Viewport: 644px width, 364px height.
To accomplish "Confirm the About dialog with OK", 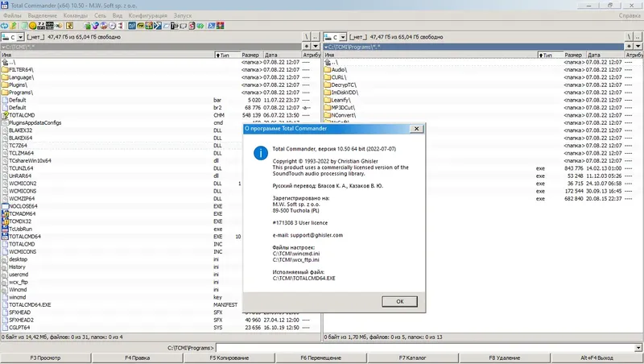I will [399, 301].
